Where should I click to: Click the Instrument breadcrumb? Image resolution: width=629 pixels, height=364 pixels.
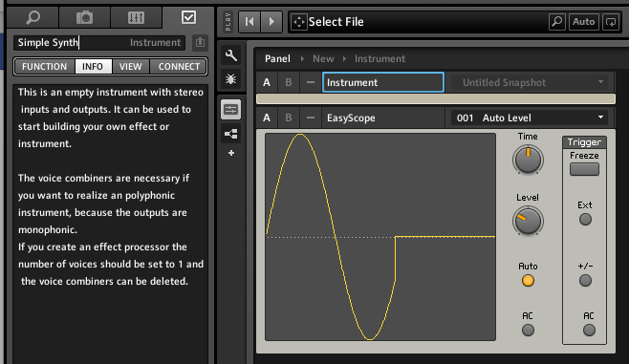(x=380, y=59)
